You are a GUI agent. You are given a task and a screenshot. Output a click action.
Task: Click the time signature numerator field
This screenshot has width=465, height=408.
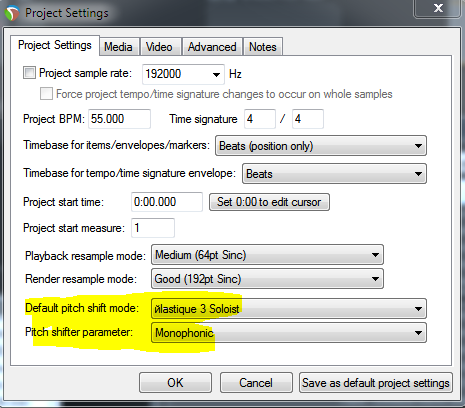pyautogui.click(x=260, y=119)
